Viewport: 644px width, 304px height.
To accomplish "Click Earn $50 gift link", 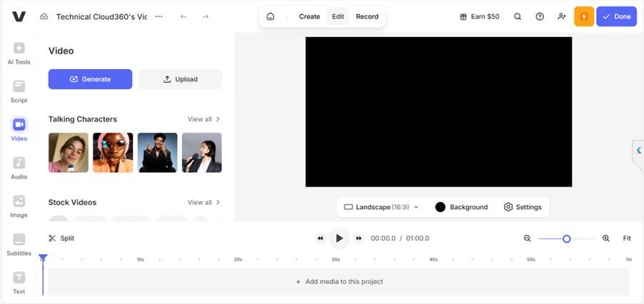I will tap(479, 17).
